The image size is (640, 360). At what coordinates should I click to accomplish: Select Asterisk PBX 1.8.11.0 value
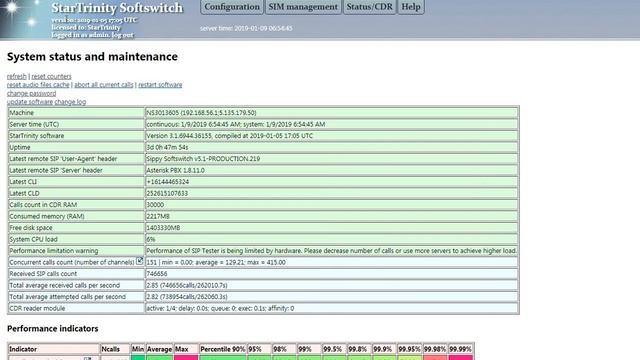click(332, 170)
